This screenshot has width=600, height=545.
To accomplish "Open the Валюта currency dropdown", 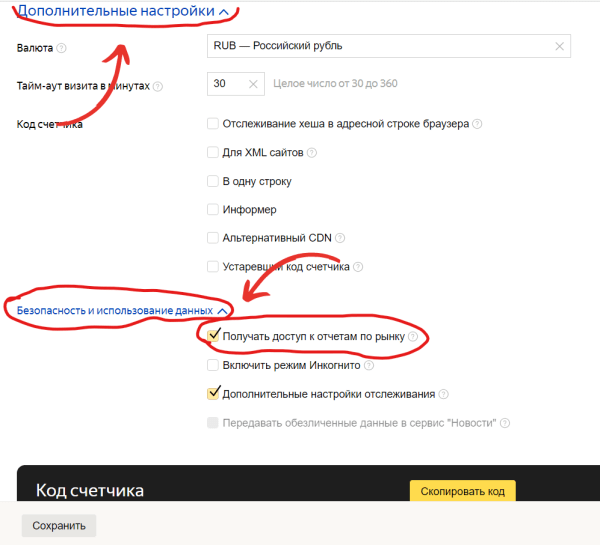I will pos(380,46).
